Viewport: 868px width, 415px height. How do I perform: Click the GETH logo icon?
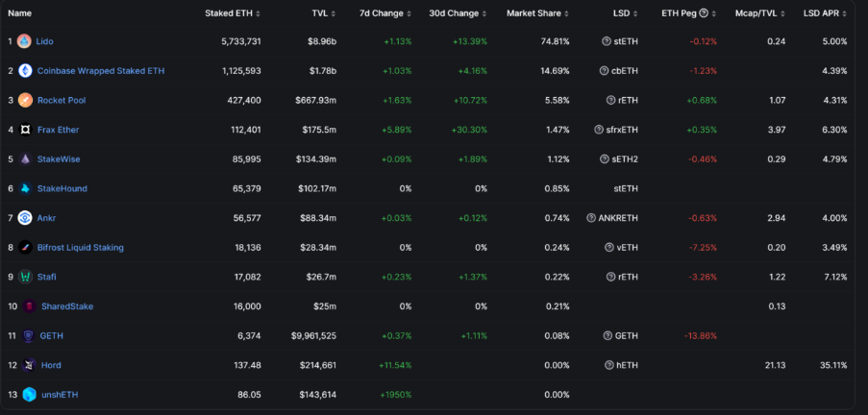pyautogui.click(x=28, y=336)
